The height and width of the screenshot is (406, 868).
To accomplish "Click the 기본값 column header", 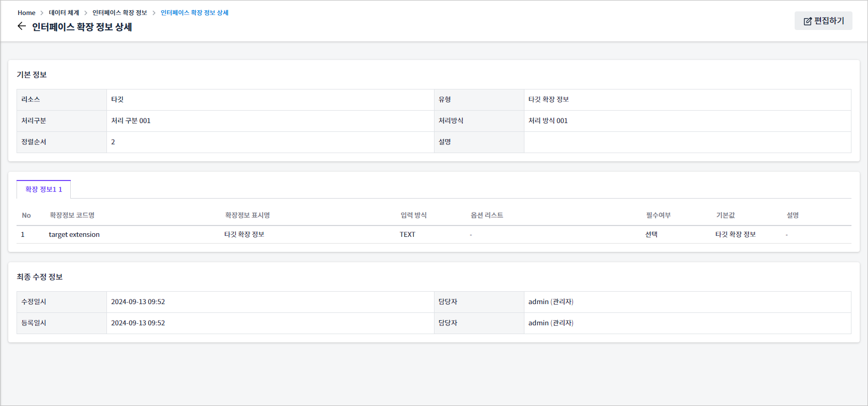I will 725,215.
